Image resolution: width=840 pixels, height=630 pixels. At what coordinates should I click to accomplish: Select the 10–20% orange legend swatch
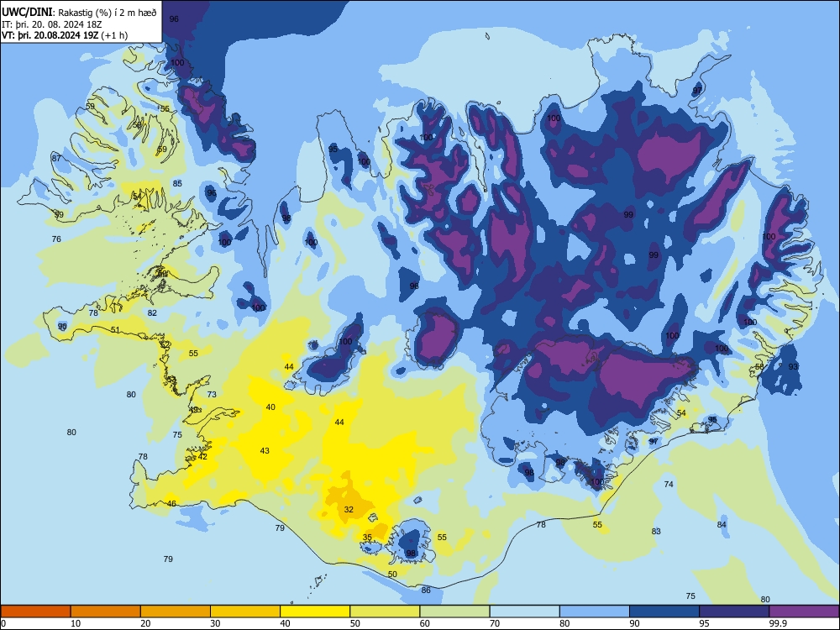106,612
